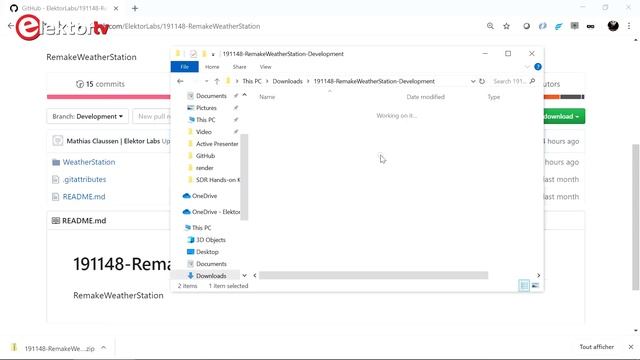View the 15 commits link
The height and width of the screenshot is (360, 640).
click(100, 84)
